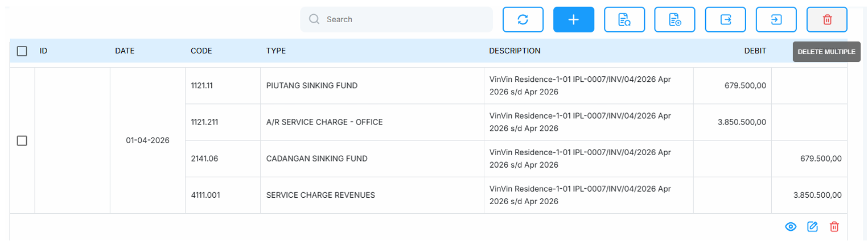Screen dimensions: 868x245
Task: Click the magnifier icon in the search box
Action: click(314, 19)
